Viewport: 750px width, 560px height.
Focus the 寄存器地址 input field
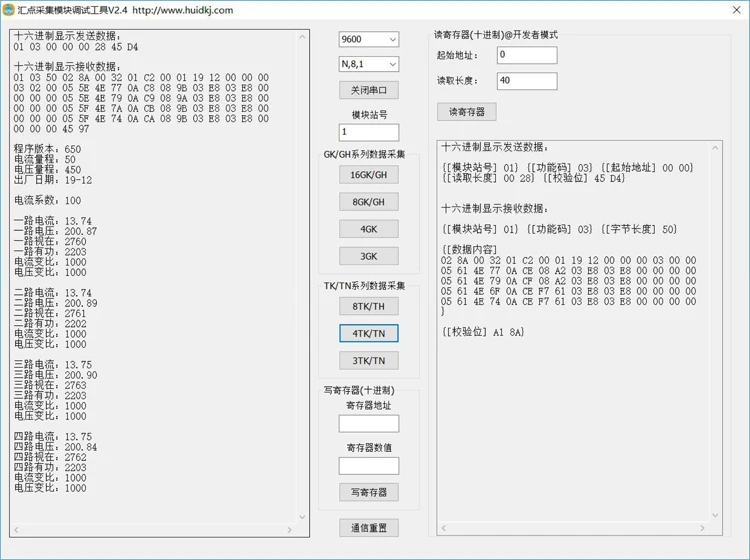pos(369,424)
